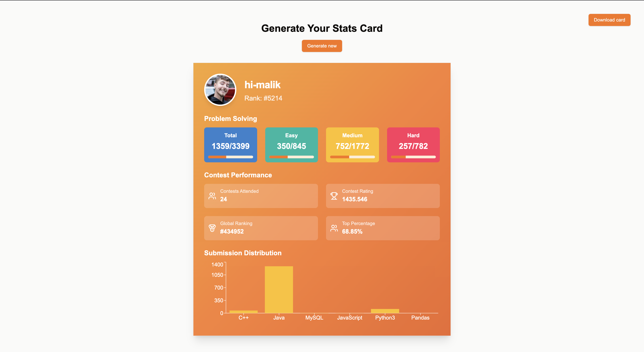Click the Download card button
Screen dimensions: 644x352
pos(609,20)
